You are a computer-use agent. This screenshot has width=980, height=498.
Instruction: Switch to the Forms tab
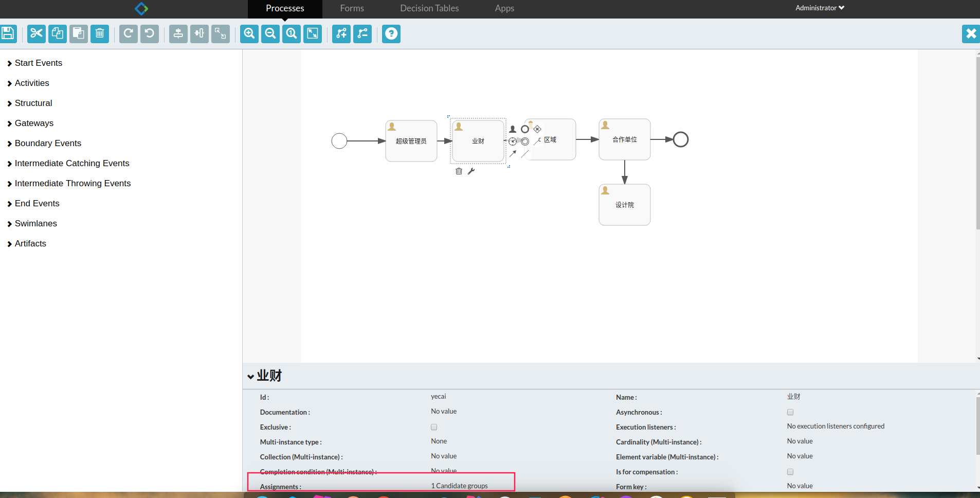(352, 8)
